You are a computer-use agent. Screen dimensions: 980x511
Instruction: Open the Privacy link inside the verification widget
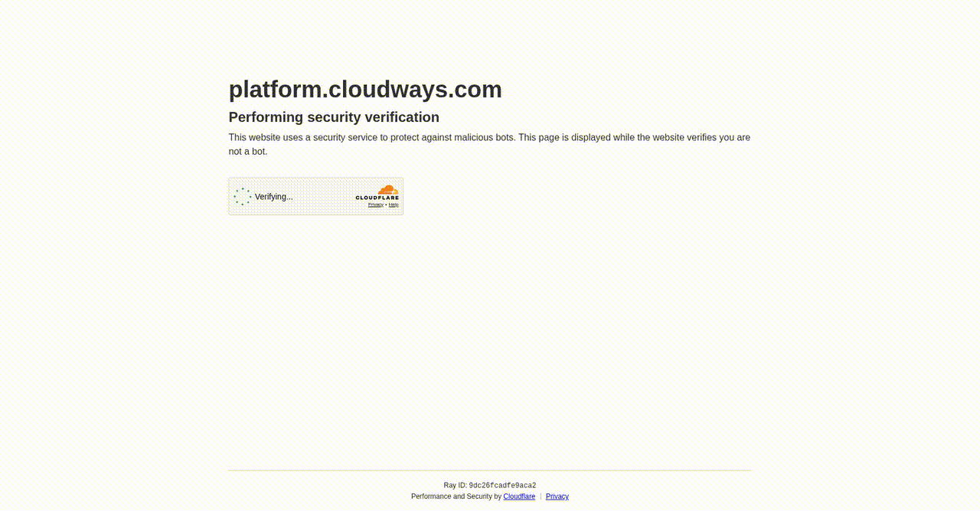[376, 205]
